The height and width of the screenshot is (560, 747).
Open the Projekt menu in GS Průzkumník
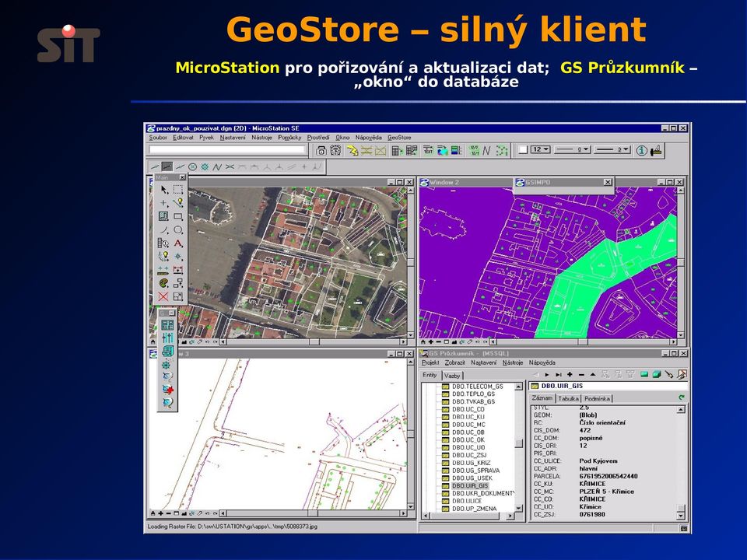click(x=430, y=363)
